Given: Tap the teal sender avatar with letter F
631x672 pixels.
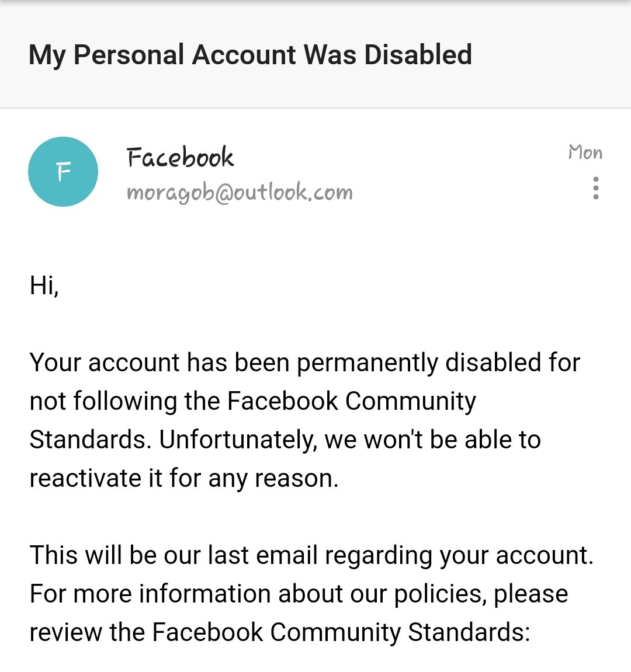Looking at the screenshot, I should coord(63,172).
